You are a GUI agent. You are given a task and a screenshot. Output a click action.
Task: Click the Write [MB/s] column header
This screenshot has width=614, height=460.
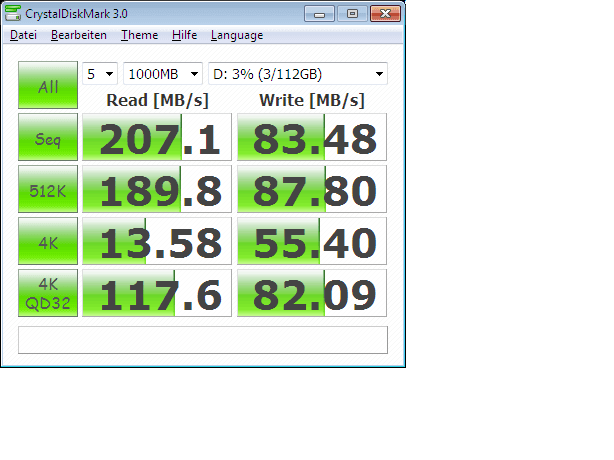312,100
